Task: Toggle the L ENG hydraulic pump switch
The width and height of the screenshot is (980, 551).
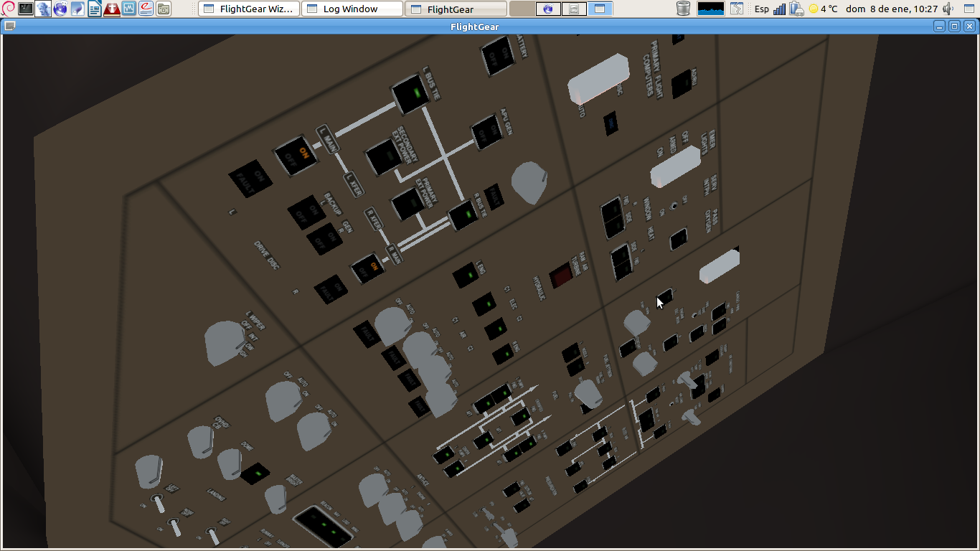Action: point(467,275)
